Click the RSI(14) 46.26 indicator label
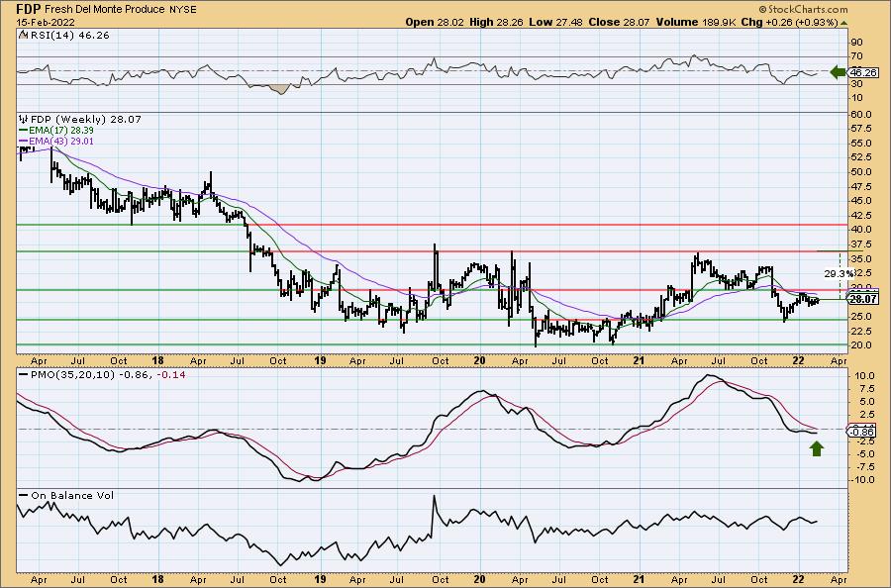891x588 pixels. (x=68, y=36)
